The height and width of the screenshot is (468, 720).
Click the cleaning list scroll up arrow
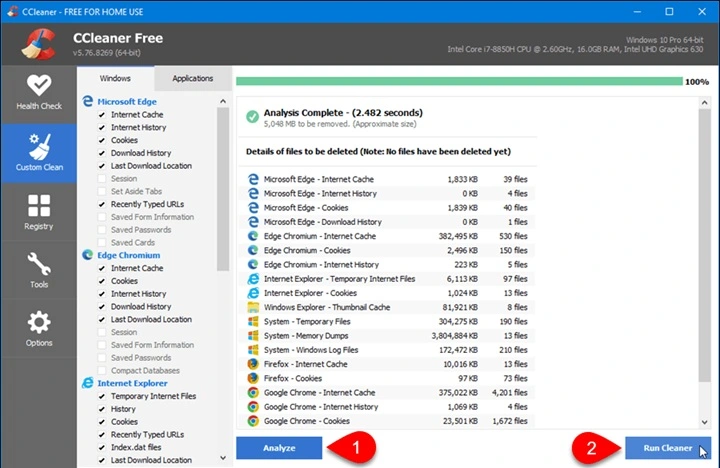(223, 101)
